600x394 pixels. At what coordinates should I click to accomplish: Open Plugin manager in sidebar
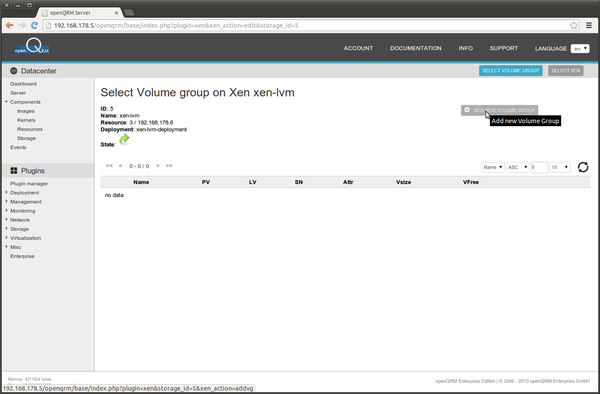click(29, 184)
